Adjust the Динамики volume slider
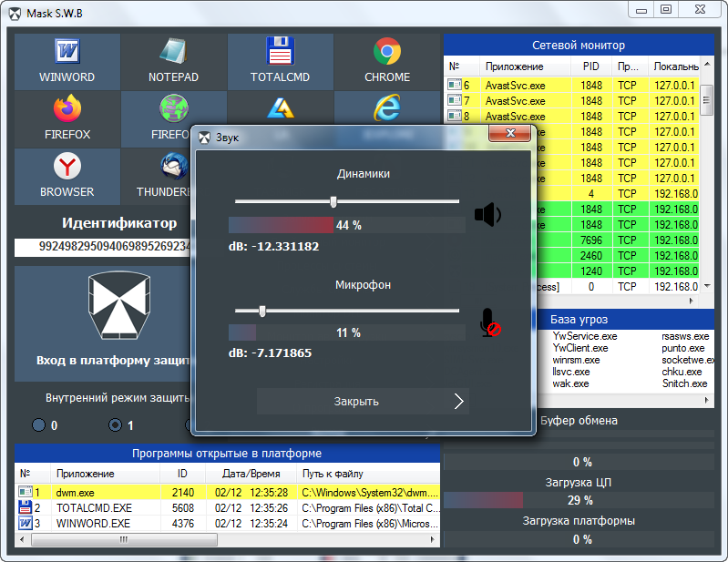Screen dimensions: 728x562 click(333, 201)
